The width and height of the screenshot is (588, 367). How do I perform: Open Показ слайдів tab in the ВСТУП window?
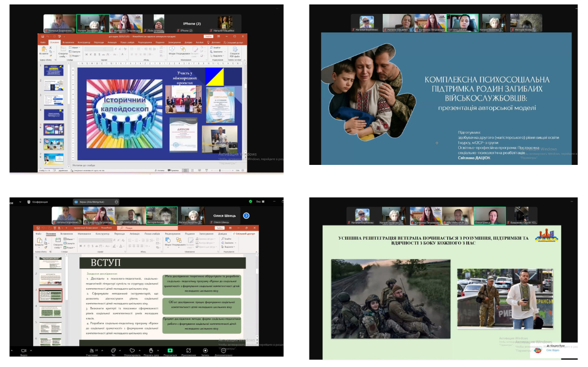[x=152, y=233]
